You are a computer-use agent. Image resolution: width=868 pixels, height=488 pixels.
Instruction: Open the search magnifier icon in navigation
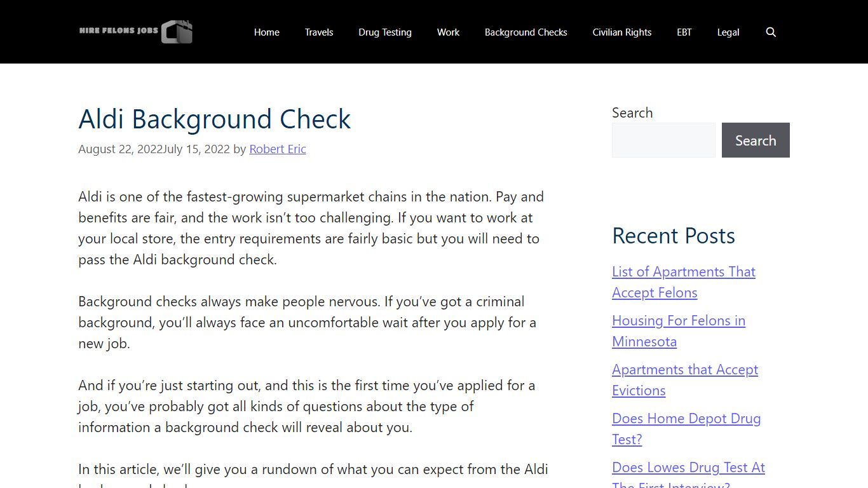coord(771,32)
